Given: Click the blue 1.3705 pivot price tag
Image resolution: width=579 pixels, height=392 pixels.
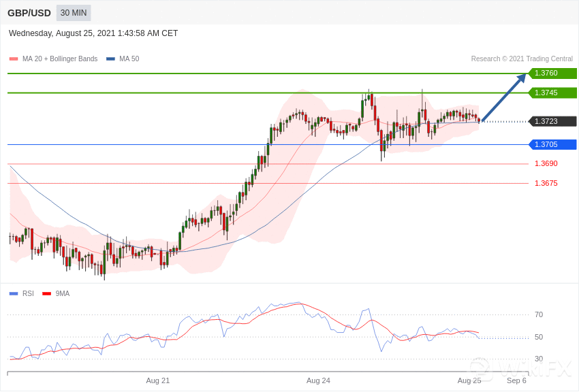Looking at the screenshot, I should tap(552, 144).
